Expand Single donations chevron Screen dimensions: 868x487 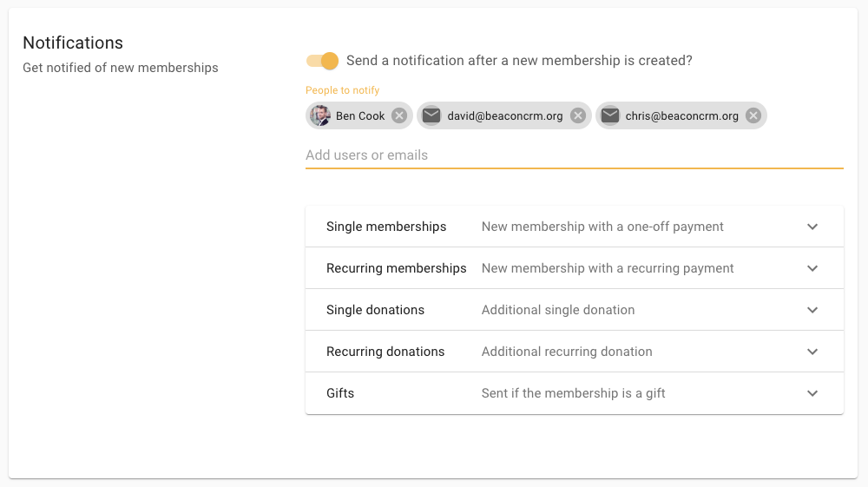[812, 310]
